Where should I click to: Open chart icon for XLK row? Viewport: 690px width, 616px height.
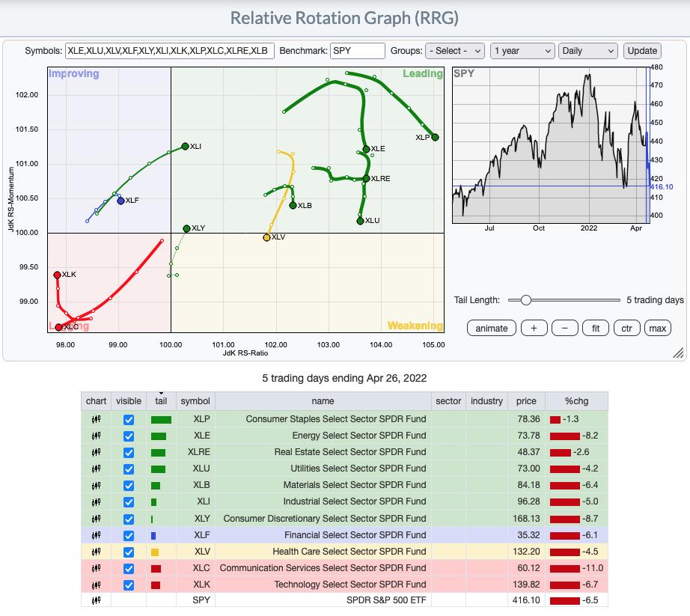(96, 585)
